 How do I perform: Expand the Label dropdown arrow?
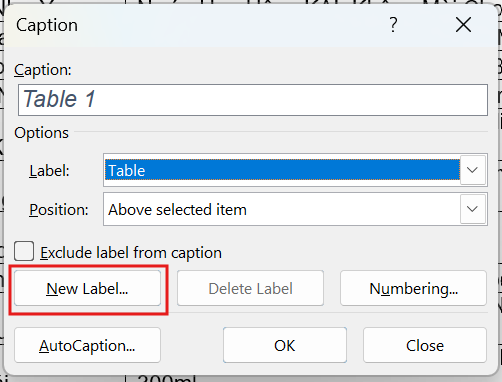coord(472,170)
